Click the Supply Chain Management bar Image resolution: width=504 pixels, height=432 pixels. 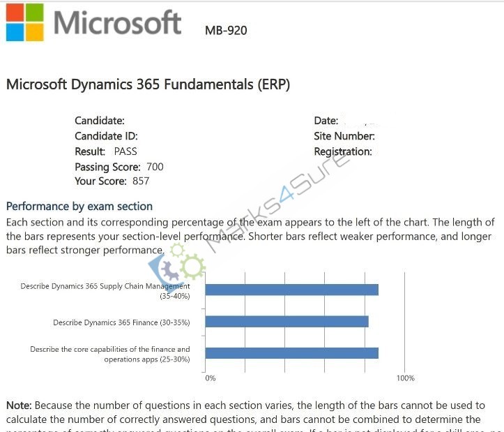click(292, 290)
